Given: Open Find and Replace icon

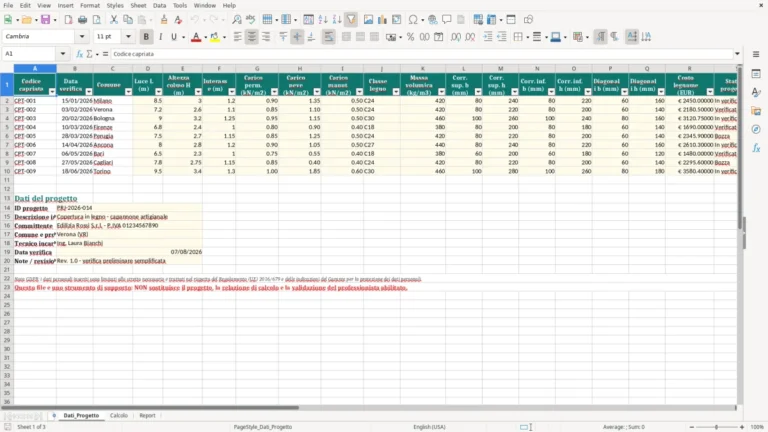Looking at the screenshot, I should [237, 20].
